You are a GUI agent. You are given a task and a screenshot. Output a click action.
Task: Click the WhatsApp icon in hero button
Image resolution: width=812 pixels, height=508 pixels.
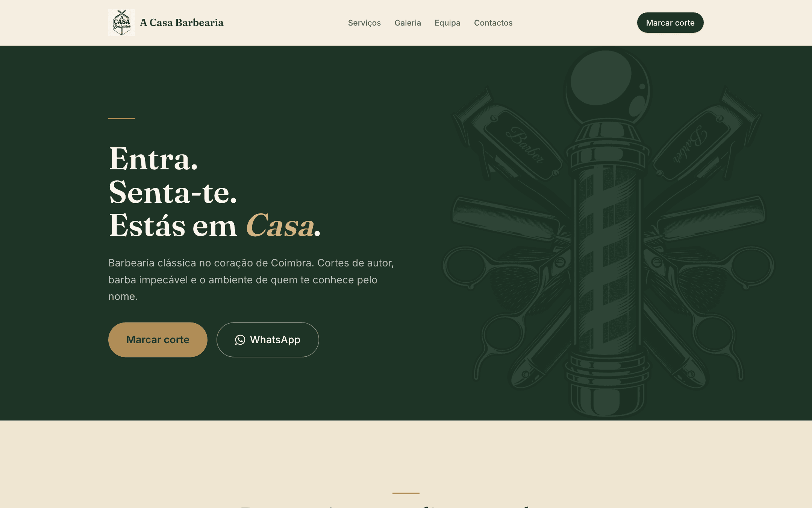240,340
